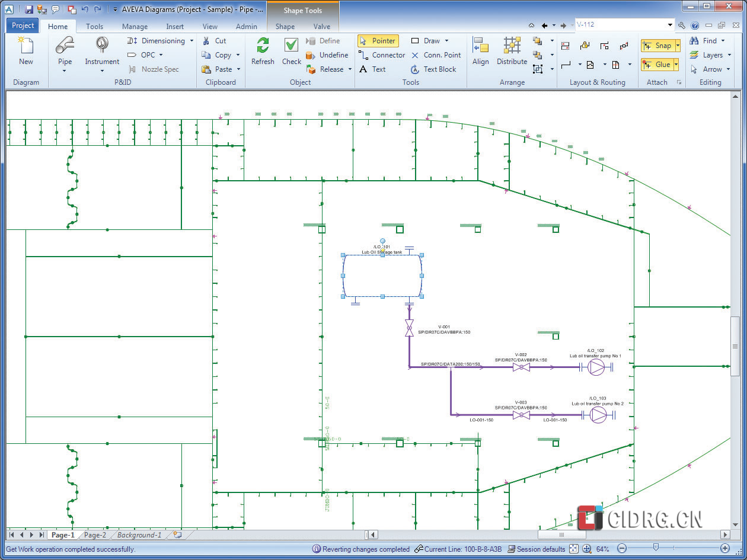
Task: Run the Check command
Action: click(291, 51)
